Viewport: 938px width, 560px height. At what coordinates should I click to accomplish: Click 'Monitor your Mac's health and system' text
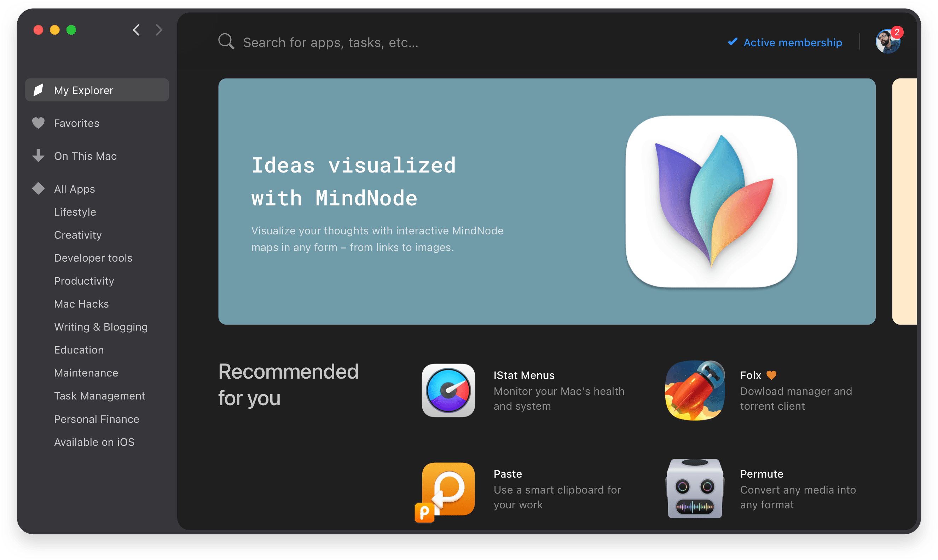(558, 398)
